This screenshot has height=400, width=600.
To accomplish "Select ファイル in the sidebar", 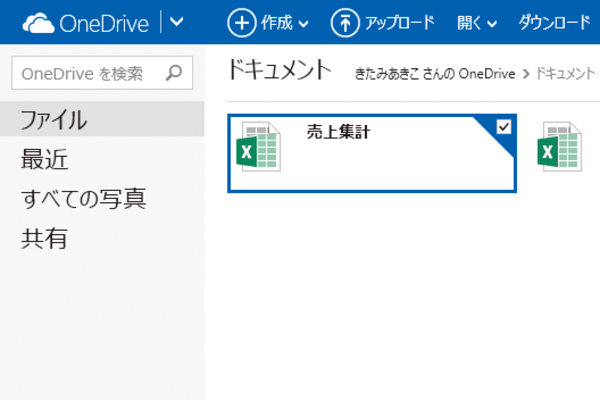I will pyautogui.click(x=102, y=119).
